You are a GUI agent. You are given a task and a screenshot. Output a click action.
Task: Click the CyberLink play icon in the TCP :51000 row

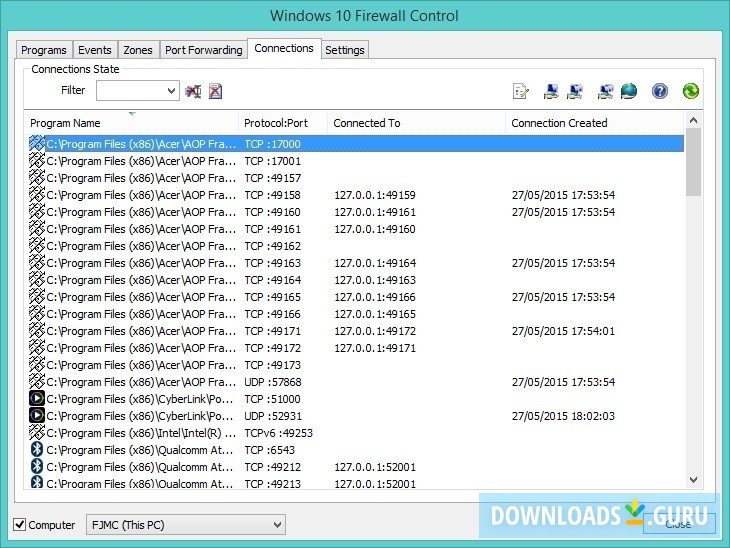[x=37, y=399]
